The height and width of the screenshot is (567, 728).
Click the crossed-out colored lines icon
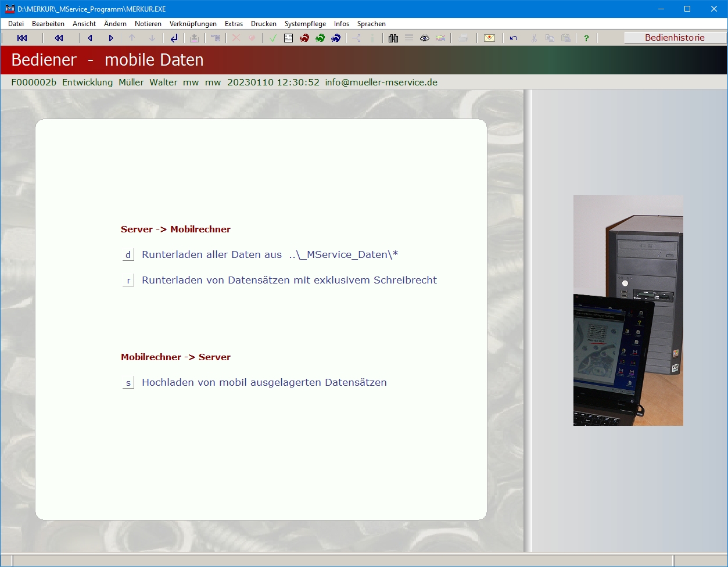click(x=441, y=38)
